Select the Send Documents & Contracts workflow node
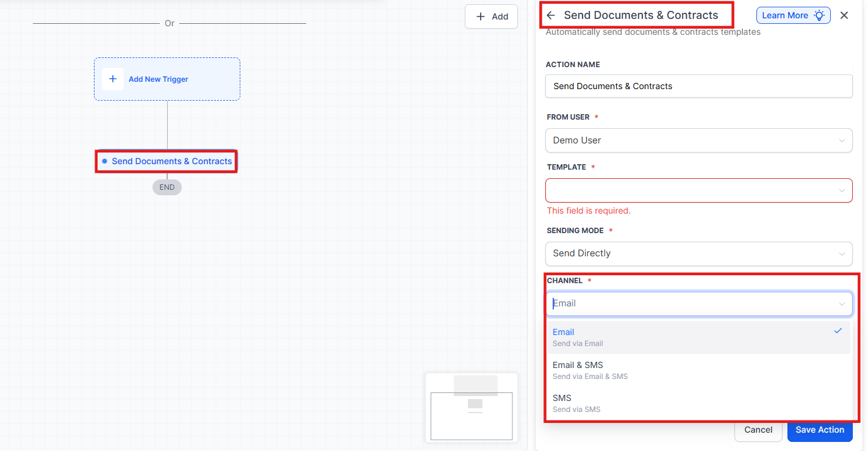 171,161
